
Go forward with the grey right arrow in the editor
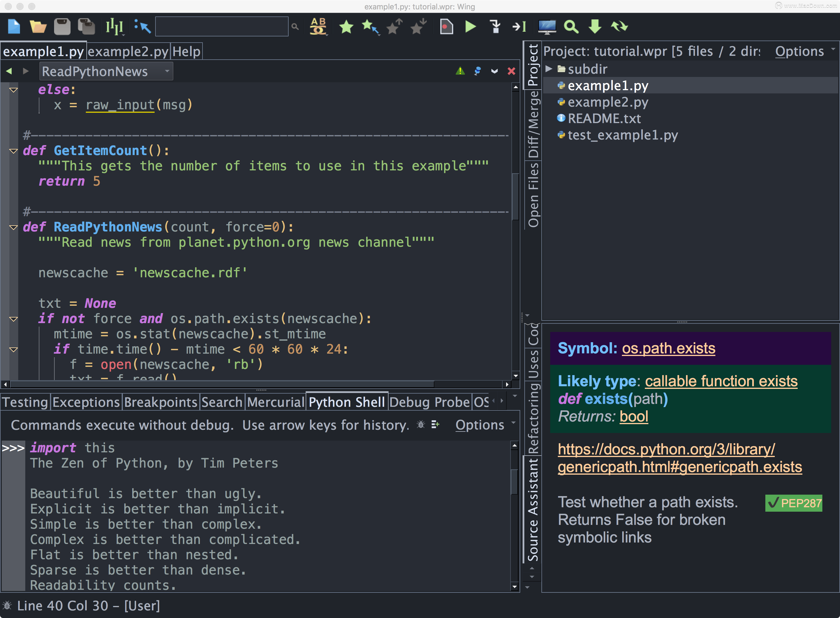[x=26, y=71]
